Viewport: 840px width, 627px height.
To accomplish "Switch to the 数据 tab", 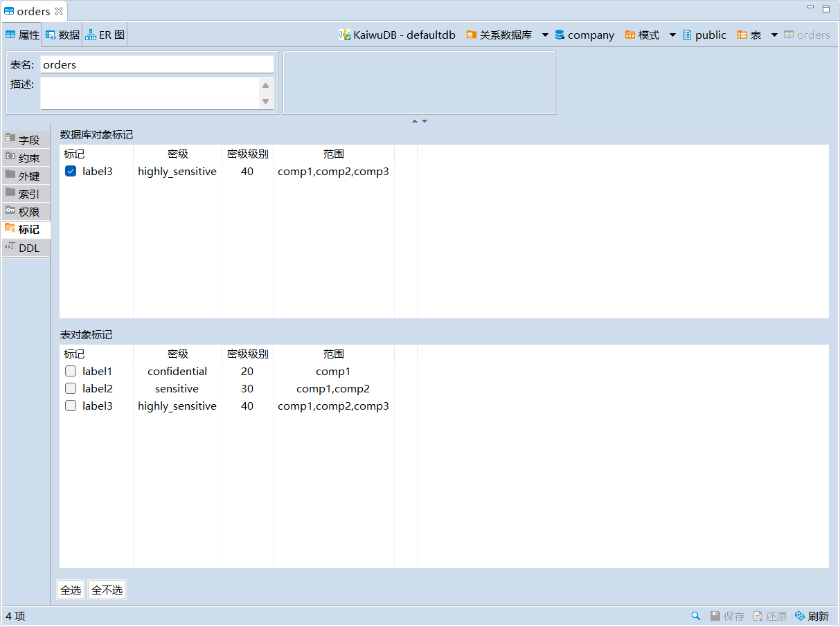I will (x=63, y=35).
